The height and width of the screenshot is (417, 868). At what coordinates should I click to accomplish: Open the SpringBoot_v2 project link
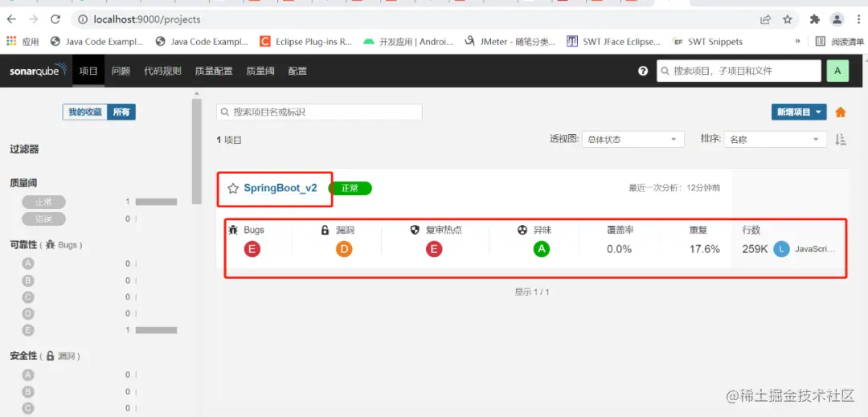click(280, 188)
